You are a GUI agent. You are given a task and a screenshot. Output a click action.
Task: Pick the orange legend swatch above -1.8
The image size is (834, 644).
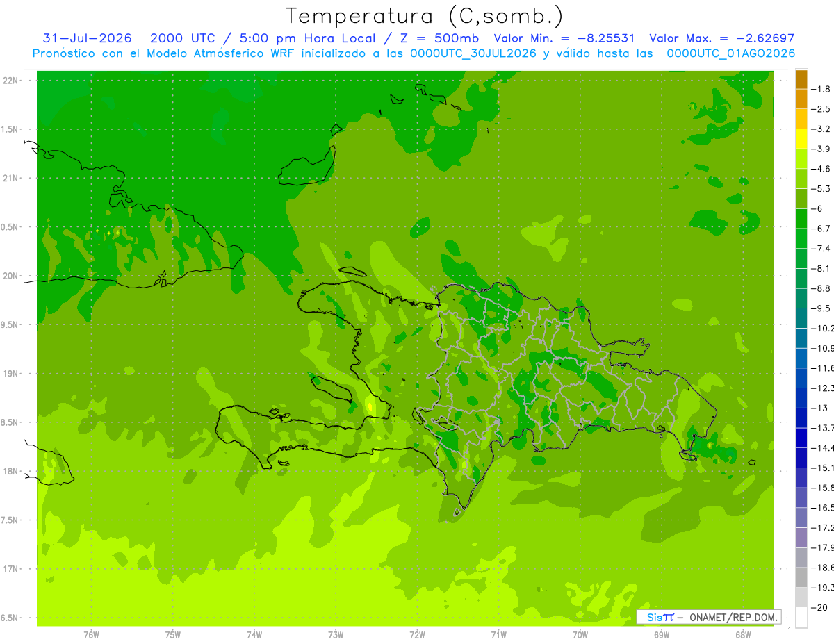(x=801, y=79)
